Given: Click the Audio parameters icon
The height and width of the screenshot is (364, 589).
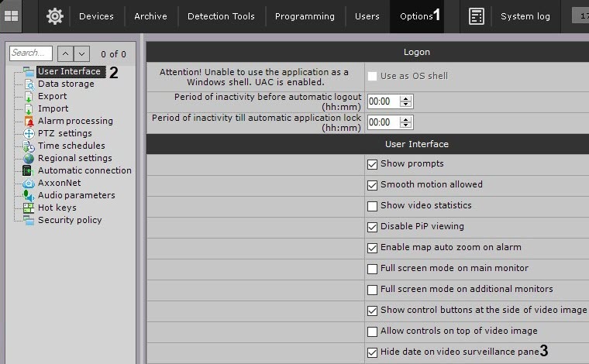Looking at the screenshot, I should click(29, 195).
